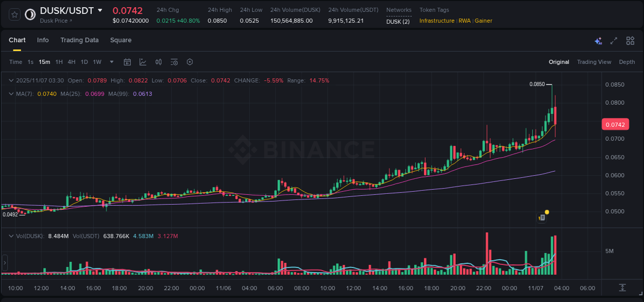
Task: Open the widgets grid icon near top right
Action: (630, 40)
